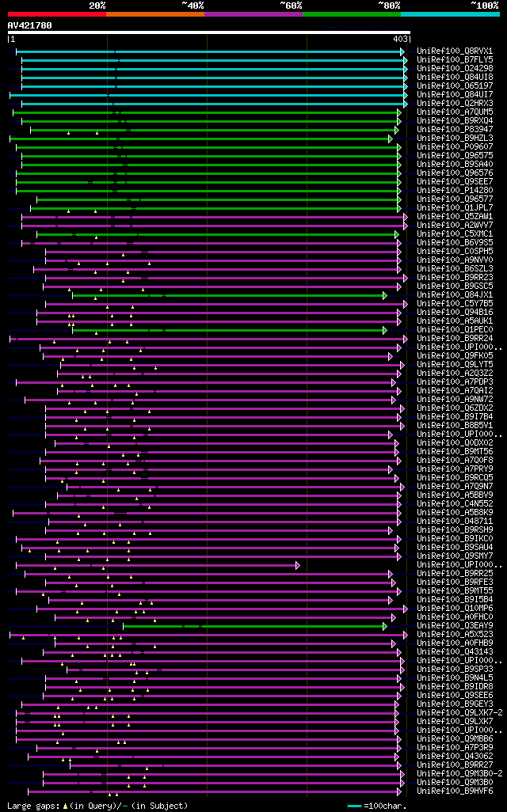Open hit UniRef100_B9HVF6
This screenshot has width=507, height=812.
tap(455, 791)
